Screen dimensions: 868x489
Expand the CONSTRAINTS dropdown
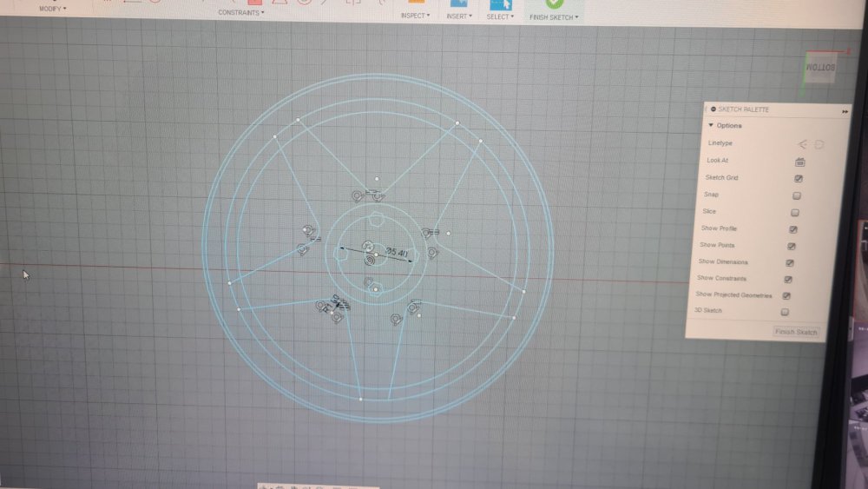(x=241, y=12)
